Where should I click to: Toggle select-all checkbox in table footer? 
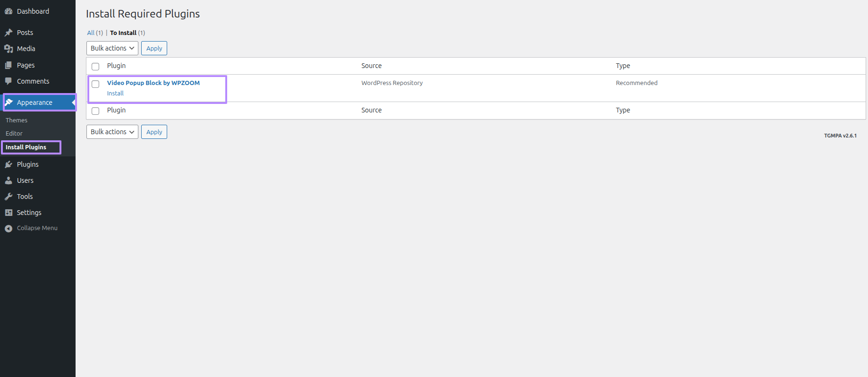pyautogui.click(x=95, y=111)
